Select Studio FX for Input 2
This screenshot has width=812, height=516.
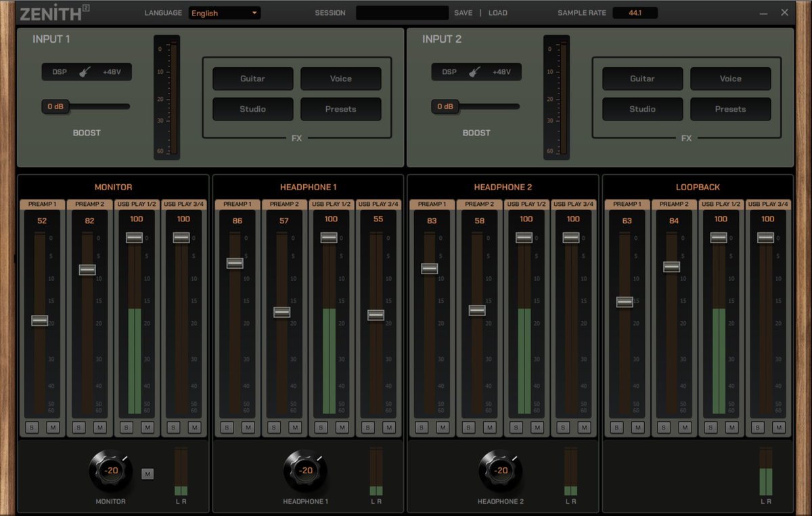pyautogui.click(x=643, y=109)
